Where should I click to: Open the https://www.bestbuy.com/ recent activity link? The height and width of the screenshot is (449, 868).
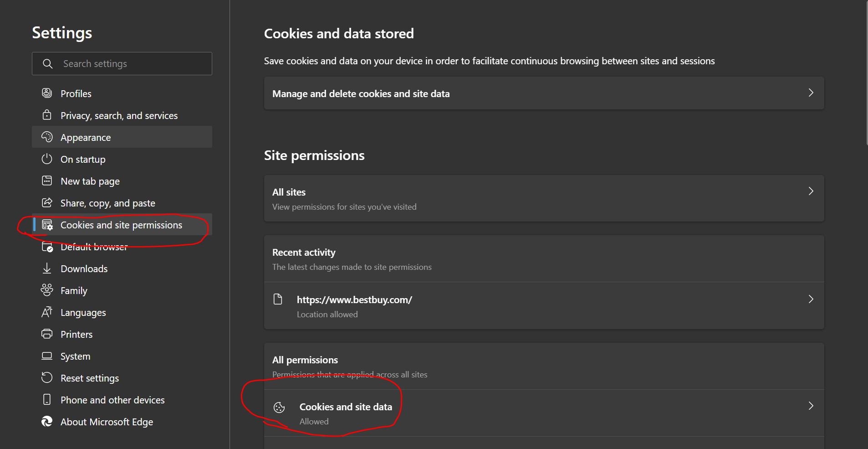(354, 300)
